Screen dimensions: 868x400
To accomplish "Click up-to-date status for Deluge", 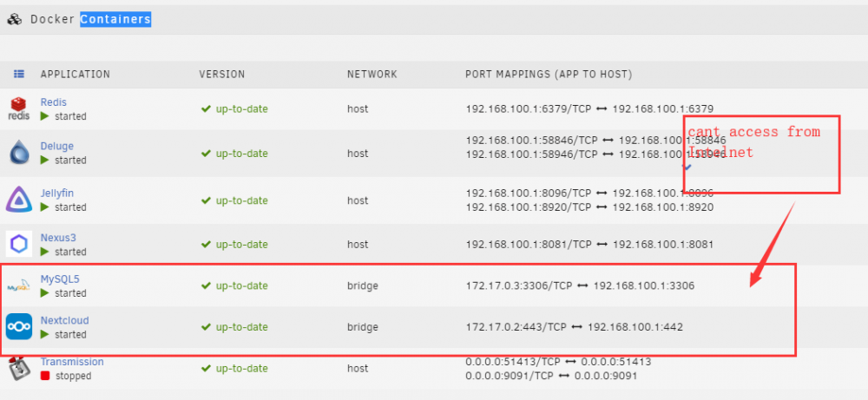I will tap(234, 154).
